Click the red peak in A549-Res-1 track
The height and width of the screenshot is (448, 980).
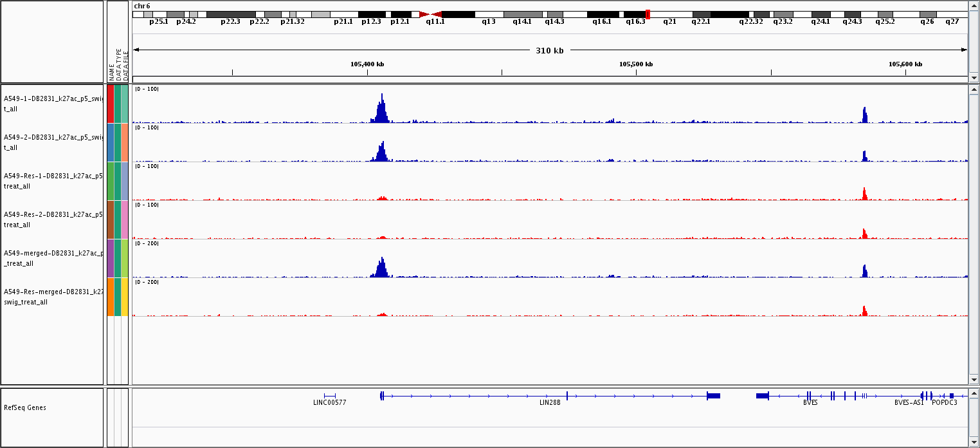pos(864,194)
